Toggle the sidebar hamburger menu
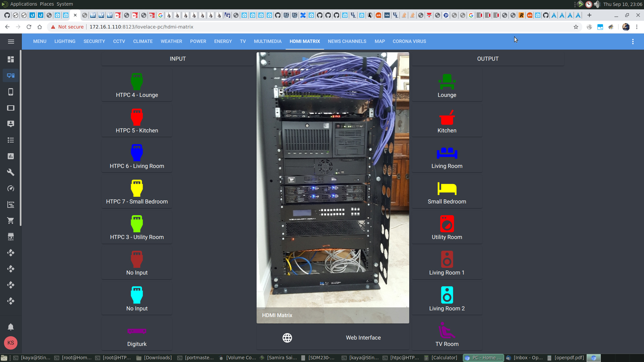This screenshot has height=362, width=644. pyautogui.click(x=11, y=42)
